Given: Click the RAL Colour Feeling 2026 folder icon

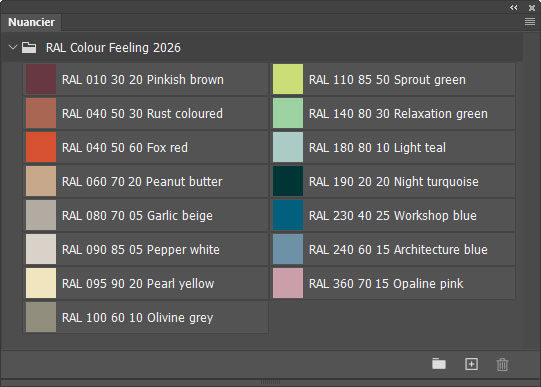Looking at the screenshot, I should coord(29,48).
